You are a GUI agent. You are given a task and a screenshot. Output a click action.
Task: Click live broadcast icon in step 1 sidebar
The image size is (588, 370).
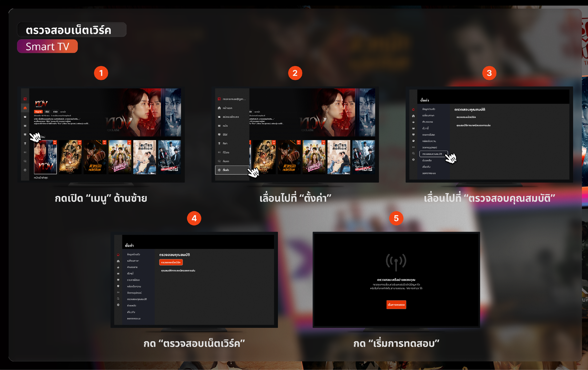click(25, 152)
